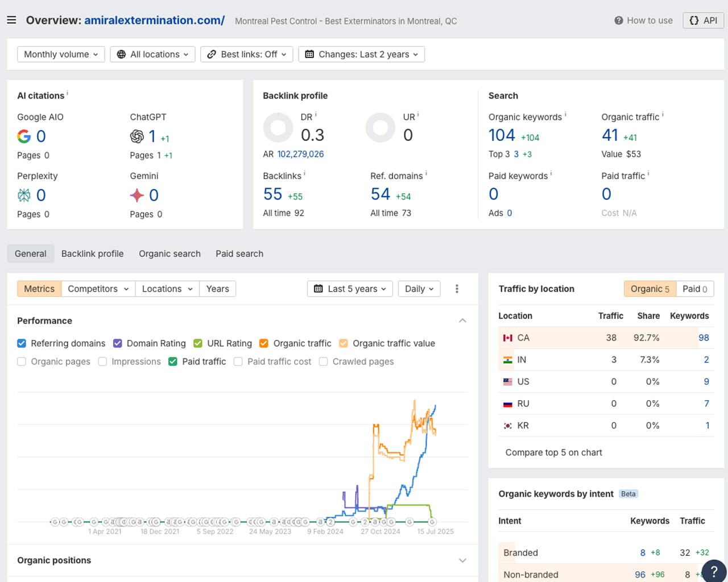This screenshot has height=582, width=728.
Task: Switch to the Backlink profile tab
Action: click(92, 253)
